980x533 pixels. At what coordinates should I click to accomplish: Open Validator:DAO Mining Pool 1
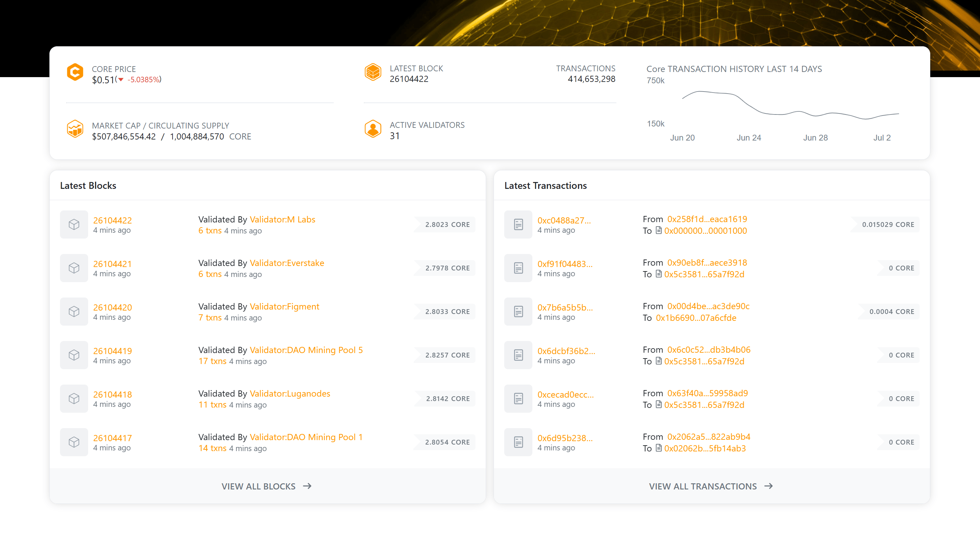pyautogui.click(x=306, y=437)
